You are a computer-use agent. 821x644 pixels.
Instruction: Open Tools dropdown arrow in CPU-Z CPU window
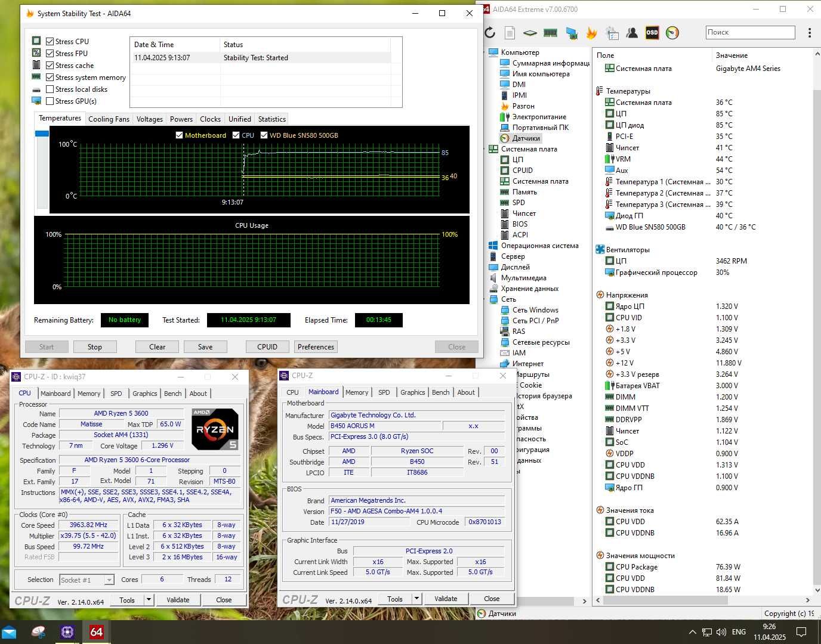149,600
